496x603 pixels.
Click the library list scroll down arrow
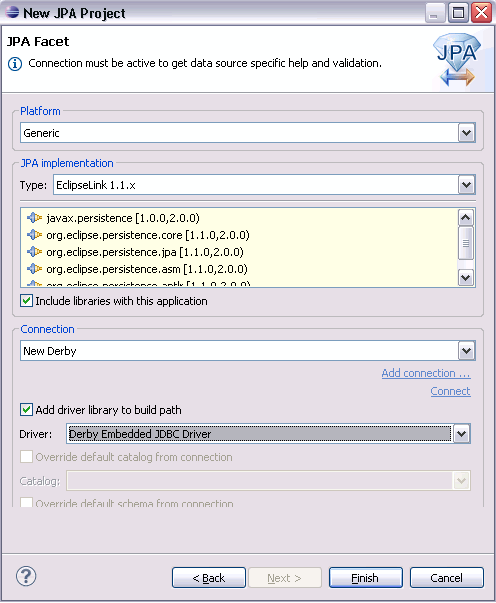pos(466,277)
